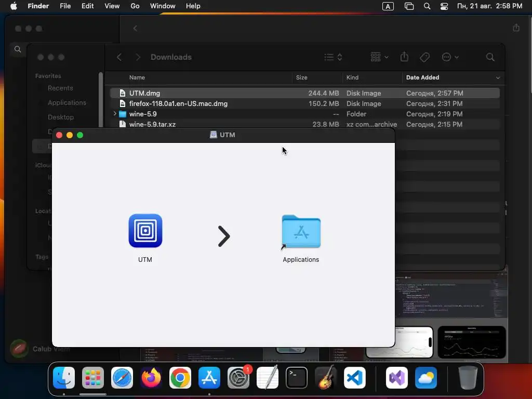Viewport: 532px width, 399px height.
Task: Click the Tags icon in Downloads toolbar
Action: pos(424,57)
